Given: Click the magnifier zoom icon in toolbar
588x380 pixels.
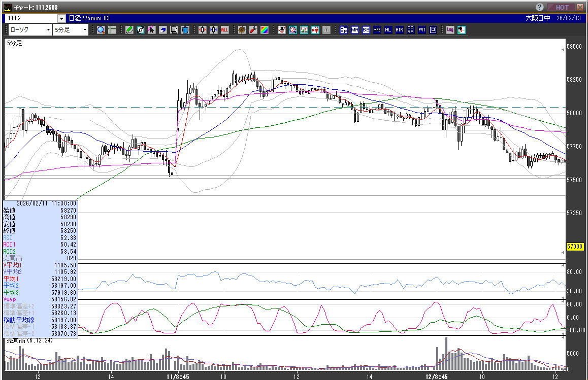Looking at the screenshot, I should click(101, 30).
